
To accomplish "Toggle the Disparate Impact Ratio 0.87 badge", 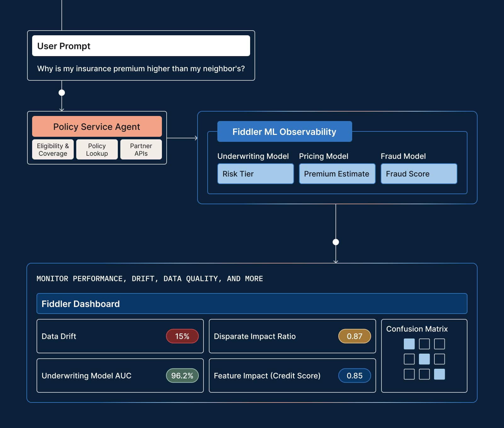I will [354, 336].
